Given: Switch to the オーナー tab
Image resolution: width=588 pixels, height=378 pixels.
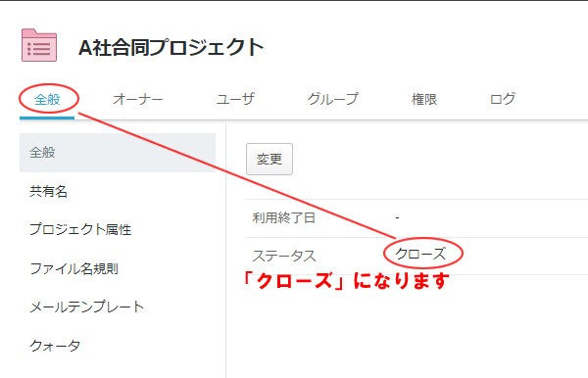Looking at the screenshot, I should [137, 99].
